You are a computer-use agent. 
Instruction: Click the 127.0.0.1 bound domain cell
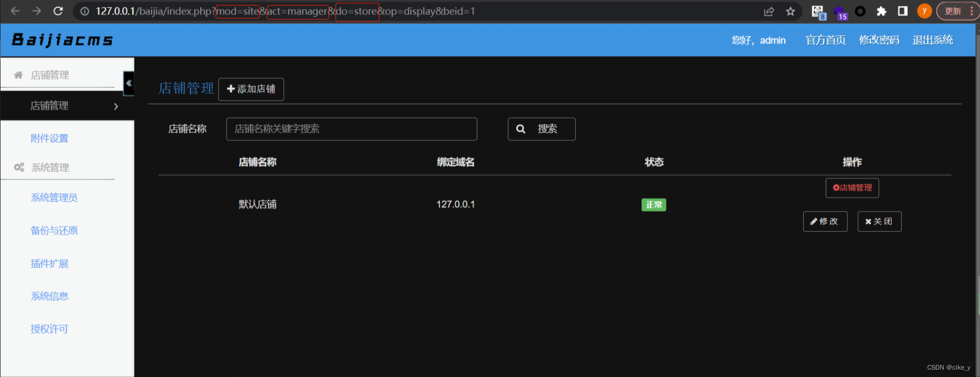tap(456, 204)
